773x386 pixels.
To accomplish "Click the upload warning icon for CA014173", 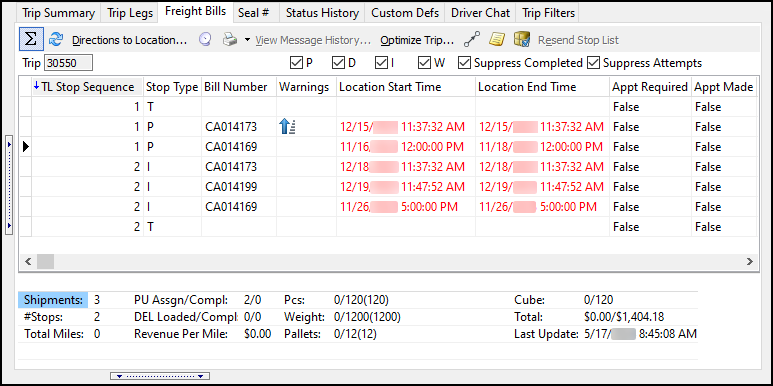I will (287, 127).
